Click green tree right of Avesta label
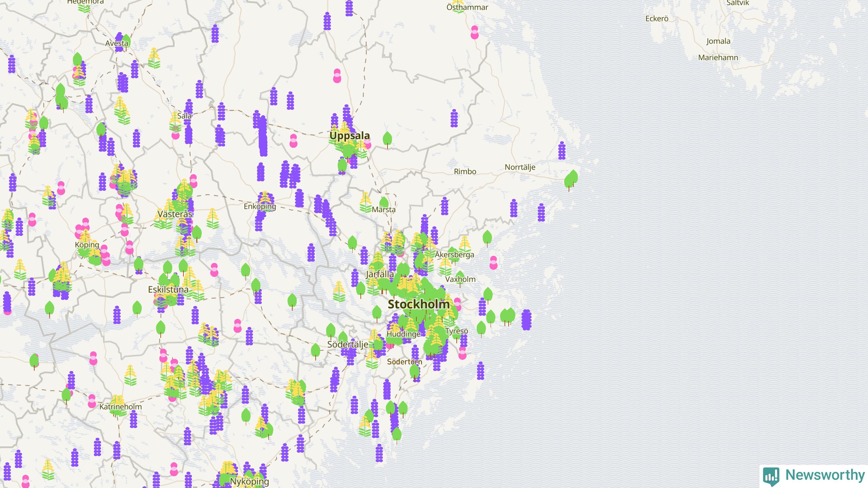This screenshot has width=868, height=488. click(126, 42)
